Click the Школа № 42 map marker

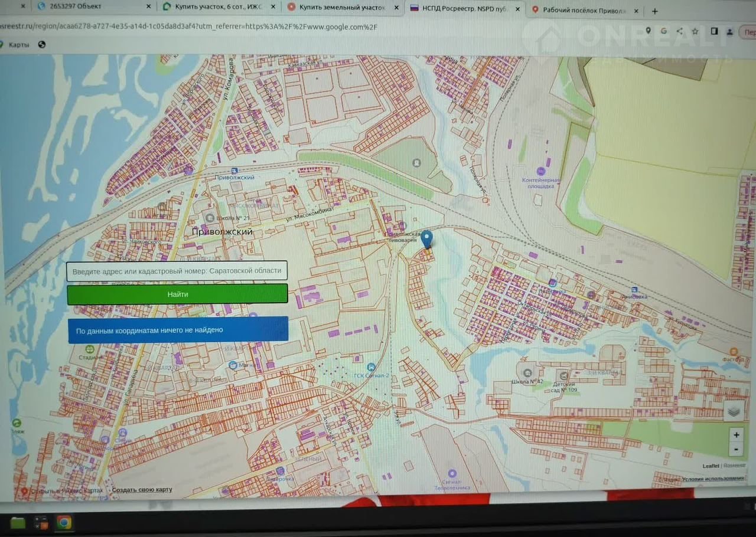click(524, 372)
